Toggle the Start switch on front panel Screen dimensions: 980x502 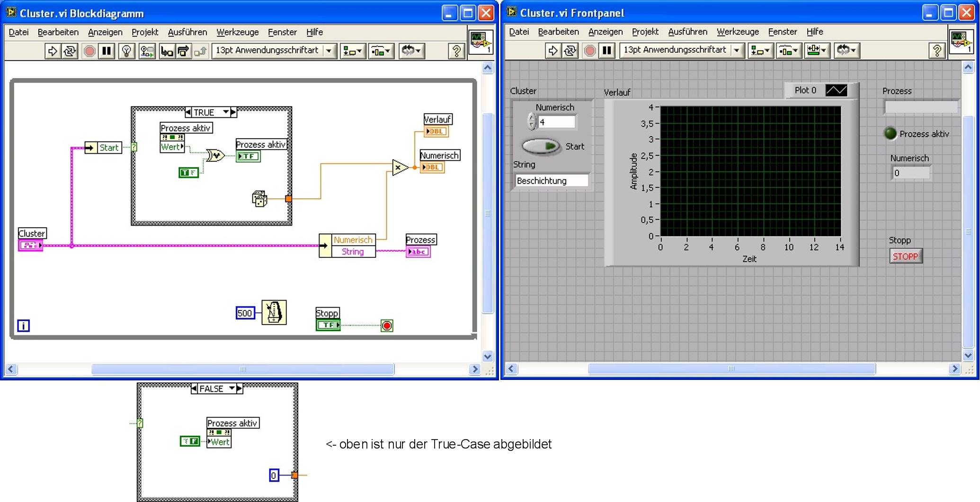(x=541, y=146)
